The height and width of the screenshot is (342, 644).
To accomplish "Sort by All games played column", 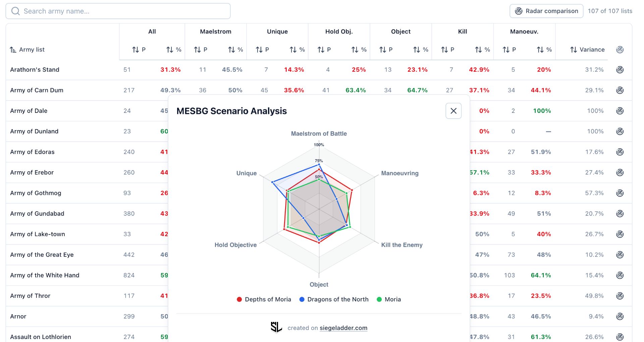I will [x=139, y=50].
